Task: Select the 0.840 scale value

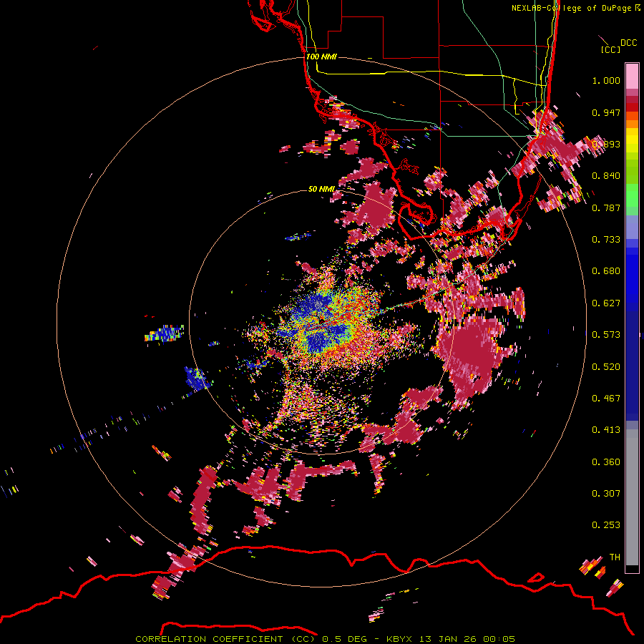Action: click(x=606, y=176)
